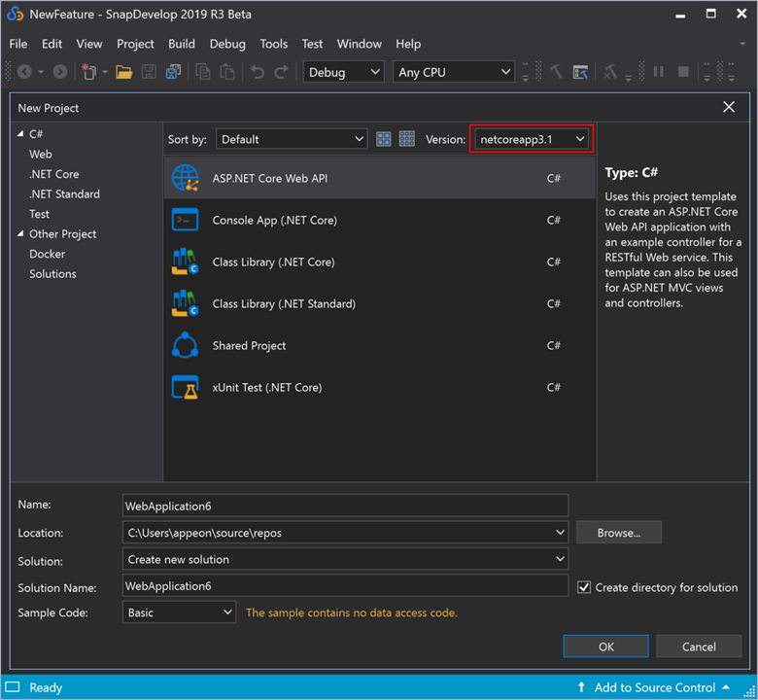Select the .NET Core category
The height and width of the screenshot is (700, 758).
tap(54, 174)
